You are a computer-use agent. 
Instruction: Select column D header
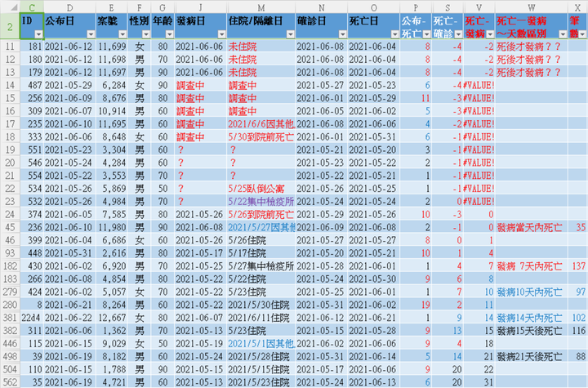pyautogui.click(x=69, y=7)
